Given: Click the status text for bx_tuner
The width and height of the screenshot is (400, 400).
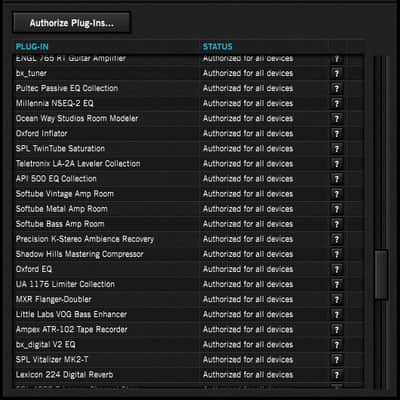Looking at the screenshot, I should [248, 73].
